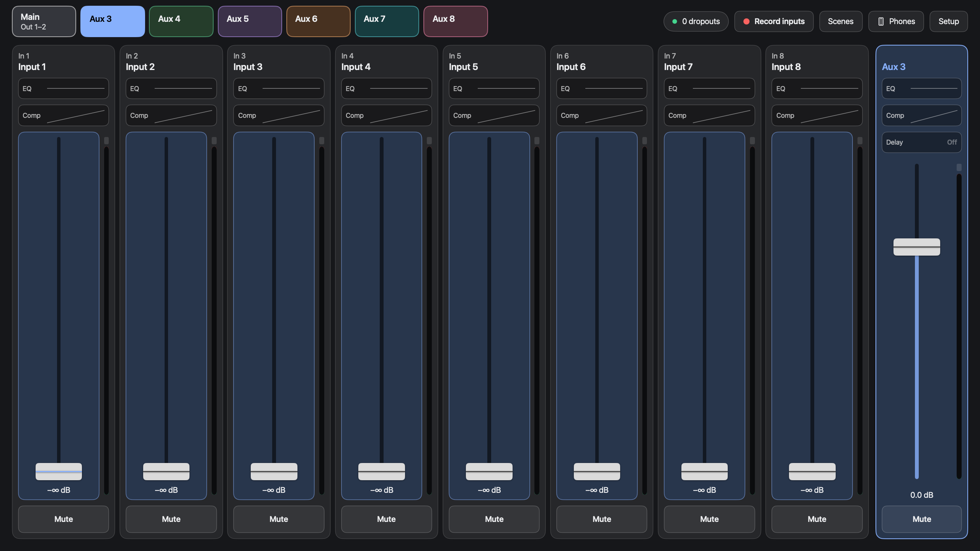Mute Input 5 channel
The height and width of the screenshot is (551, 980).
494,519
